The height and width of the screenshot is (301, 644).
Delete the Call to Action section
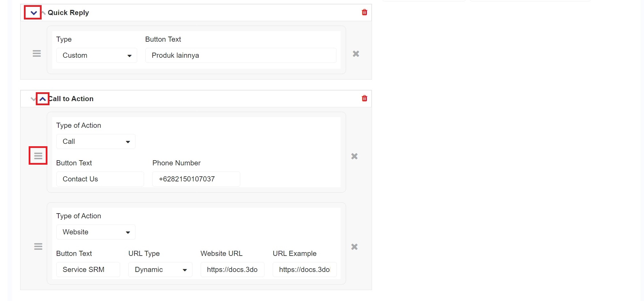tap(364, 98)
